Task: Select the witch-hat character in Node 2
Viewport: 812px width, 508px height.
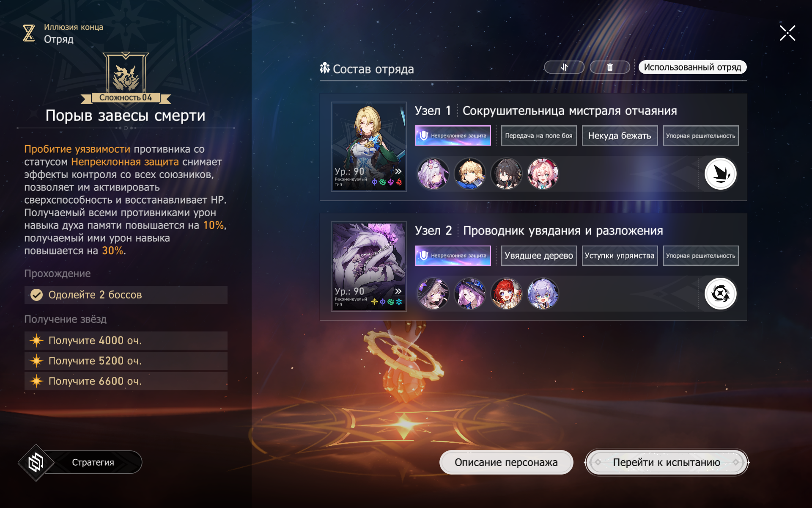Action: (470, 293)
